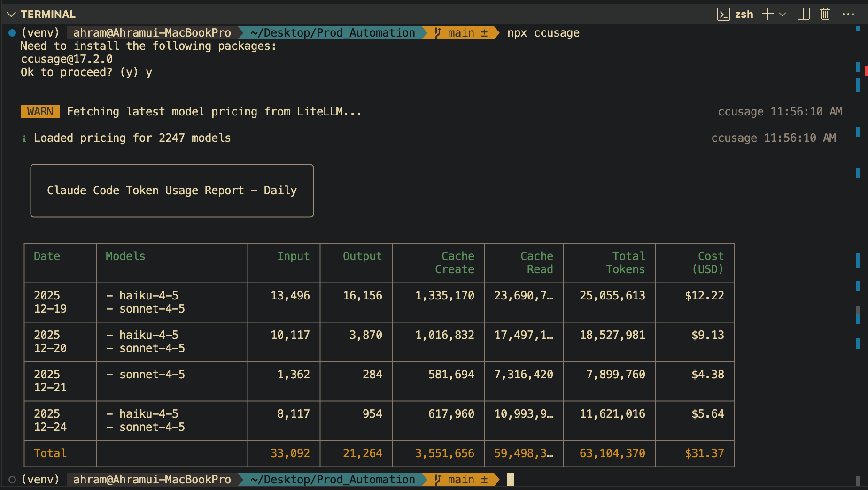Click the 'ccusage@17.2.0' package line
Screen dimensions: 868x490
(67, 59)
